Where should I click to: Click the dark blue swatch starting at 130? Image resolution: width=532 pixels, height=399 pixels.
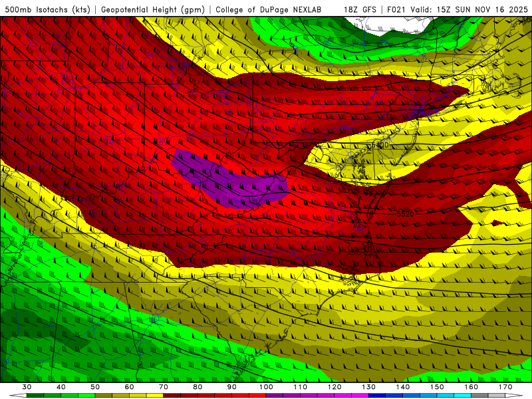point(377,395)
